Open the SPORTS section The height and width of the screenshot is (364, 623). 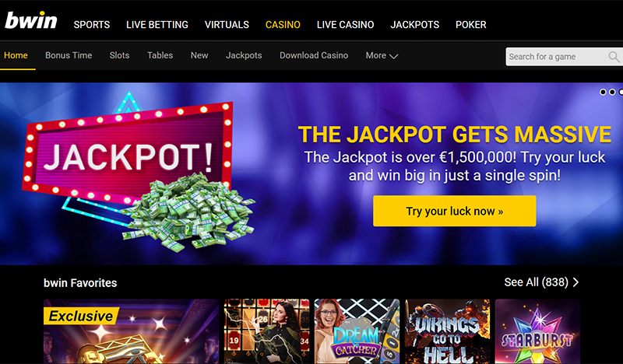(92, 25)
